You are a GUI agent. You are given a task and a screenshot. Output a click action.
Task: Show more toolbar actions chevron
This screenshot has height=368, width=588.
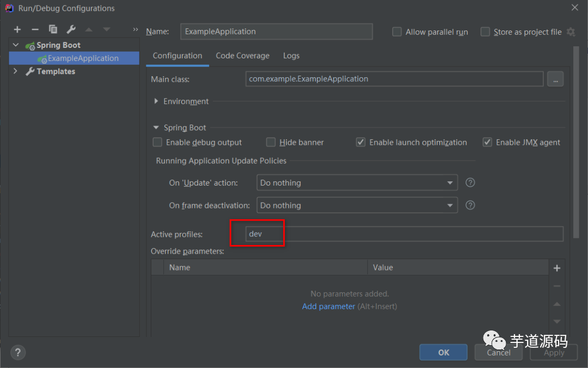pyautogui.click(x=136, y=29)
